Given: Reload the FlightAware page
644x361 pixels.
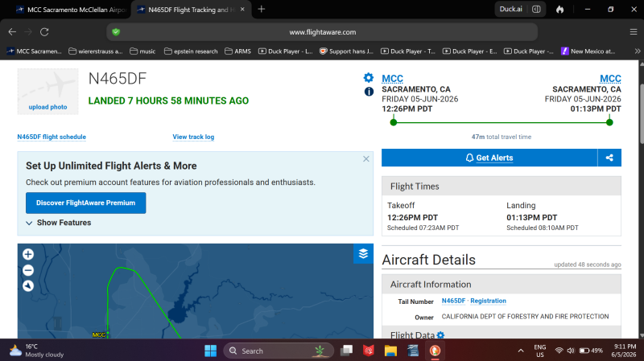Looking at the screenshot, I should point(44,32).
